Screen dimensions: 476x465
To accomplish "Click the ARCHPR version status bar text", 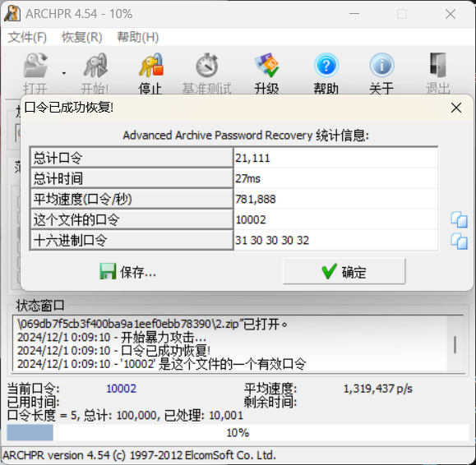I will point(139,455).
